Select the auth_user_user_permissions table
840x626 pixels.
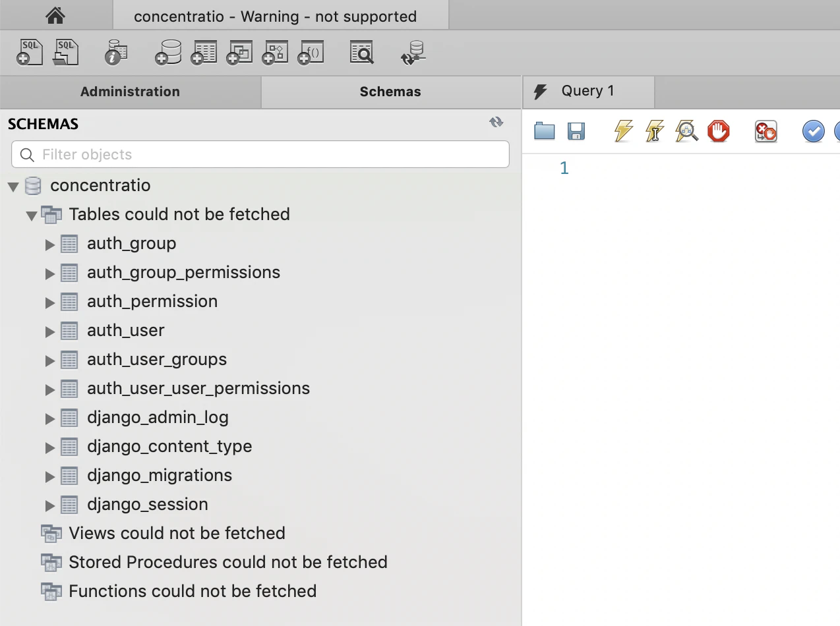pyautogui.click(x=198, y=389)
